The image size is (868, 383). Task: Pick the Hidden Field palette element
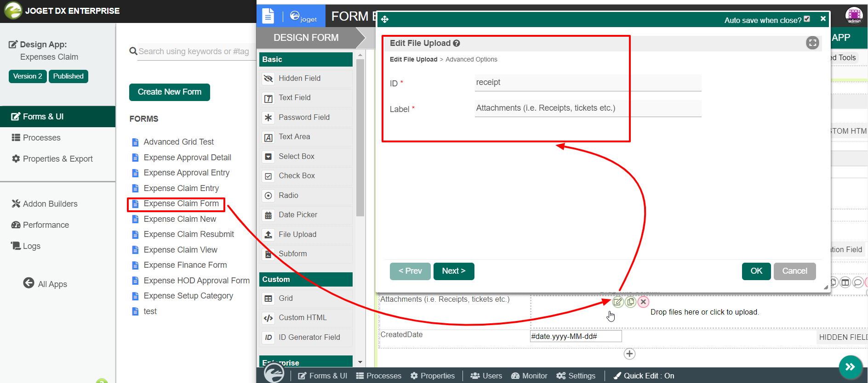click(306, 79)
